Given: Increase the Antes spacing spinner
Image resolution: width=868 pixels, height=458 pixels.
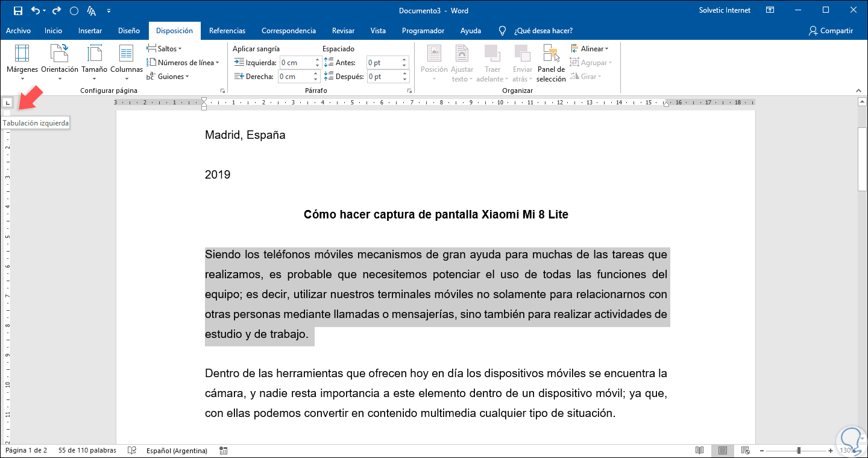Looking at the screenshot, I should (x=405, y=60).
